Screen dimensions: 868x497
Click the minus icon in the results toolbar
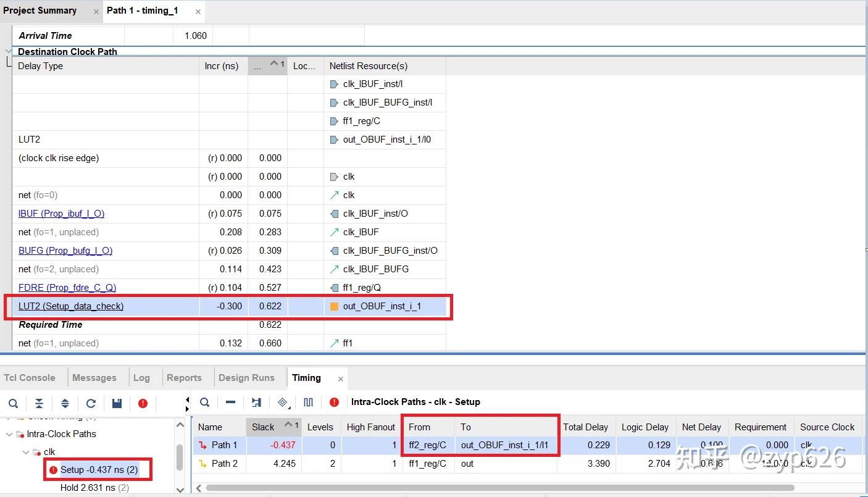[x=230, y=403]
